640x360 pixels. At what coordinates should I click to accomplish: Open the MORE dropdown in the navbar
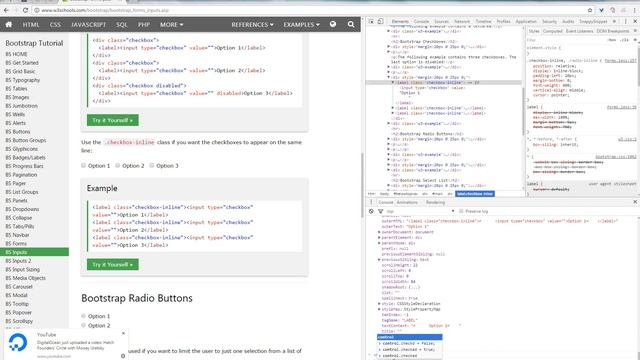(171, 24)
